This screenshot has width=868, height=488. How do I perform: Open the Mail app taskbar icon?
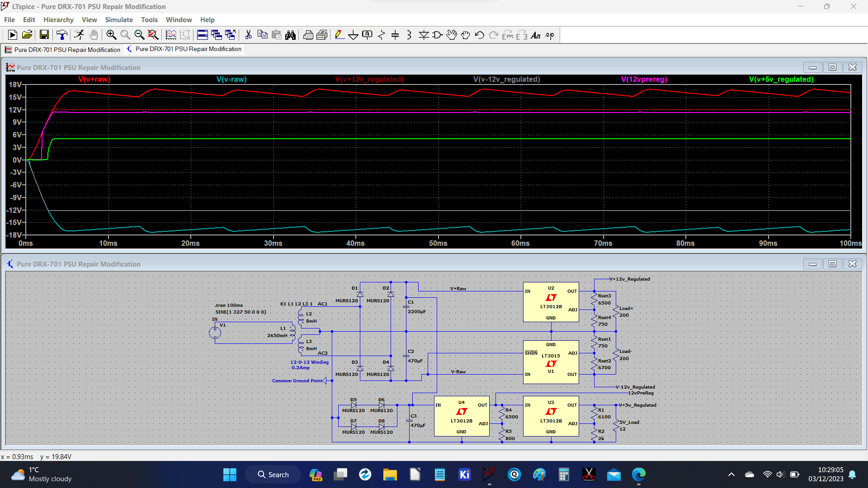(x=613, y=474)
